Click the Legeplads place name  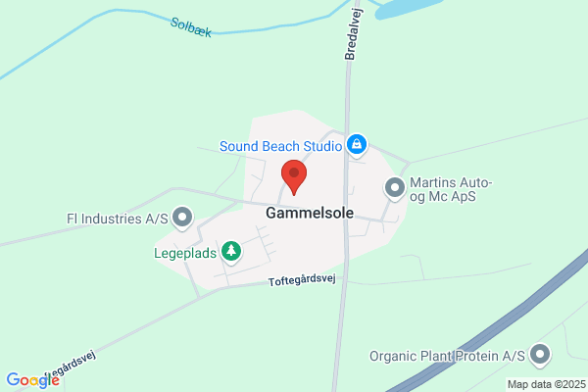[185, 253]
